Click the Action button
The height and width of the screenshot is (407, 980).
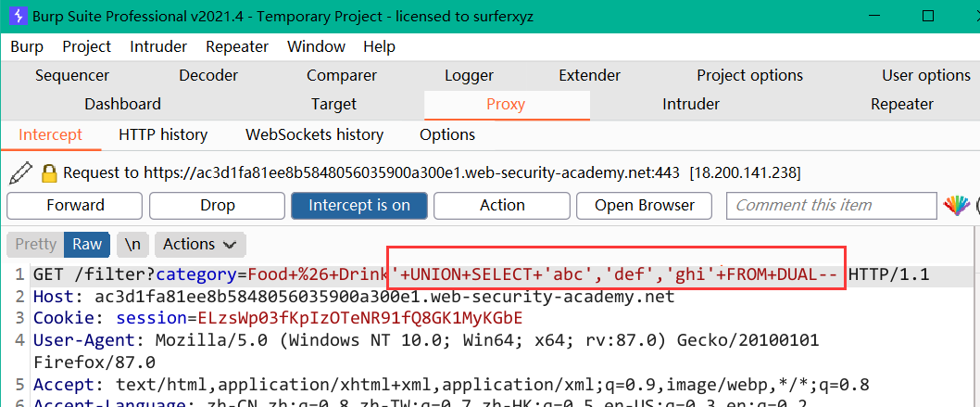click(x=502, y=205)
